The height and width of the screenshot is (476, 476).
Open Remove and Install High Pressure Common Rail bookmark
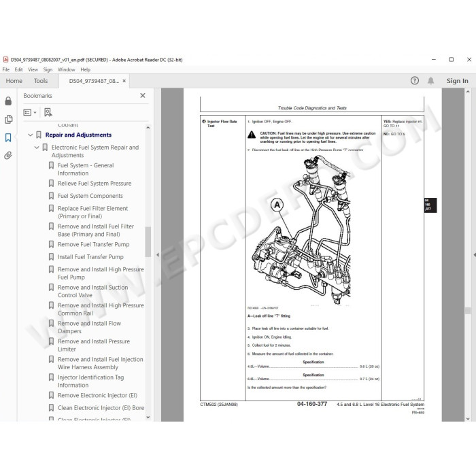[x=101, y=309]
